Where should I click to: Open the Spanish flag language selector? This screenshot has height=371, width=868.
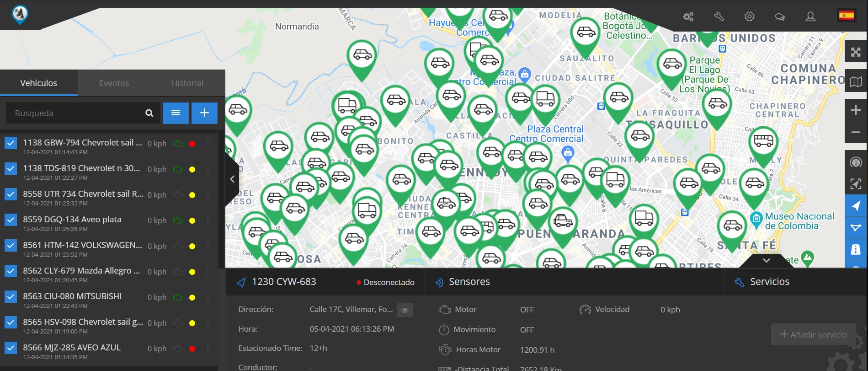point(846,16)
